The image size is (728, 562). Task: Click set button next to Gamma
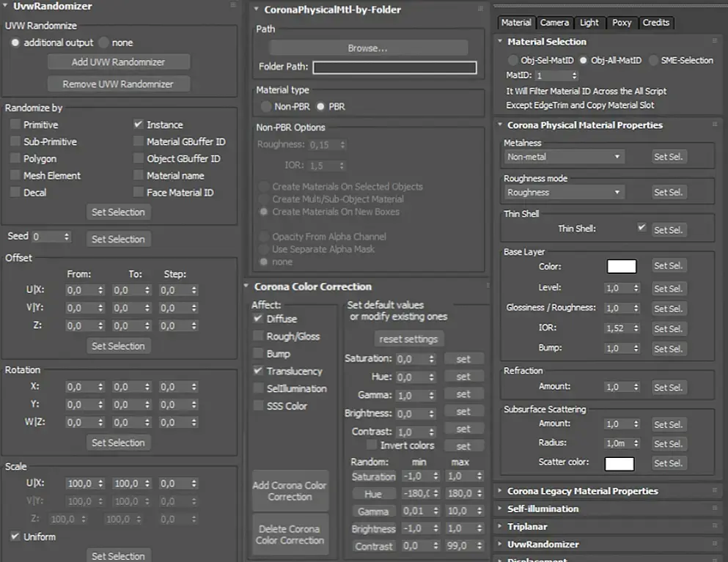point(463,394)
